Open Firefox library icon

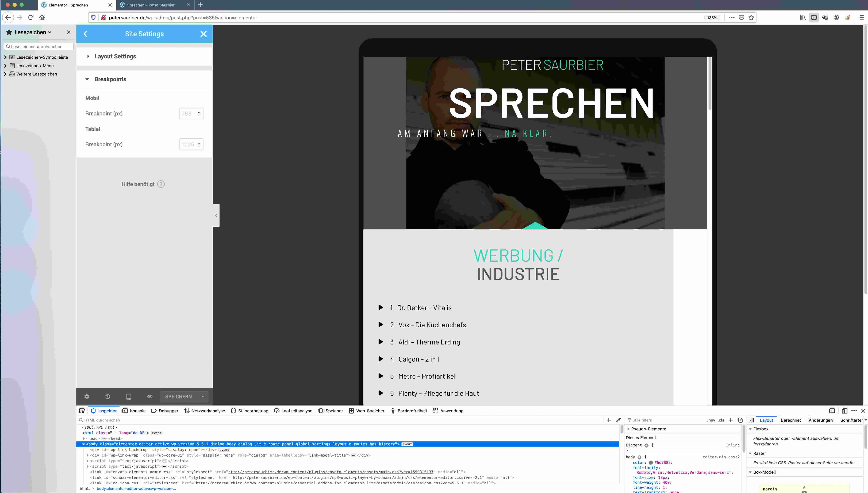pyautogui.click(x=803, y=18)
